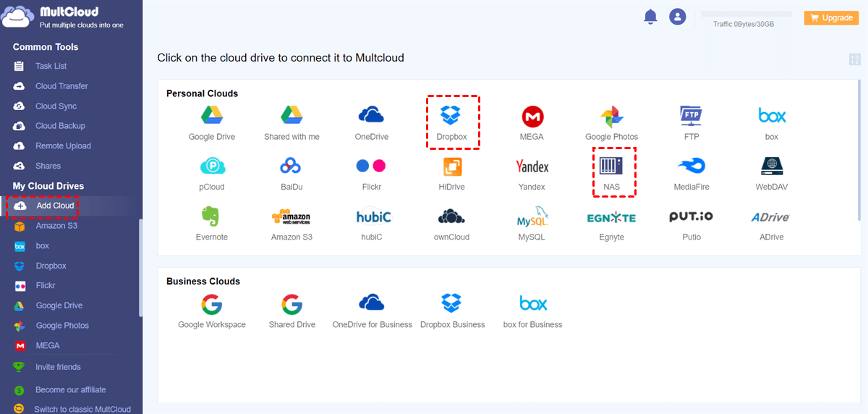Open the notifications bell
The height and width of the screenshot is (414, 868).
click(x=650, y=17)
